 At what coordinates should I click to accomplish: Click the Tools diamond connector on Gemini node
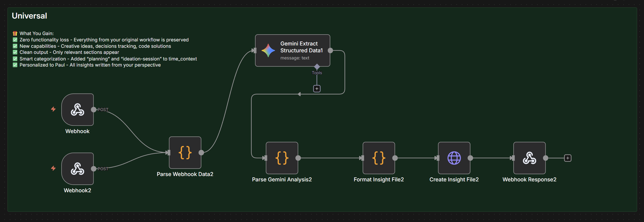(317, 67)
